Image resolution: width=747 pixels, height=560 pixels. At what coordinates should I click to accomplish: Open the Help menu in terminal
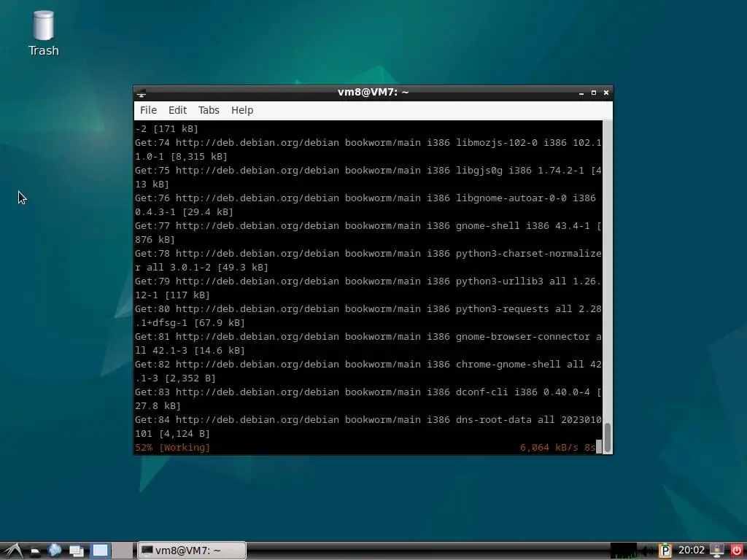tap(242, 110)
